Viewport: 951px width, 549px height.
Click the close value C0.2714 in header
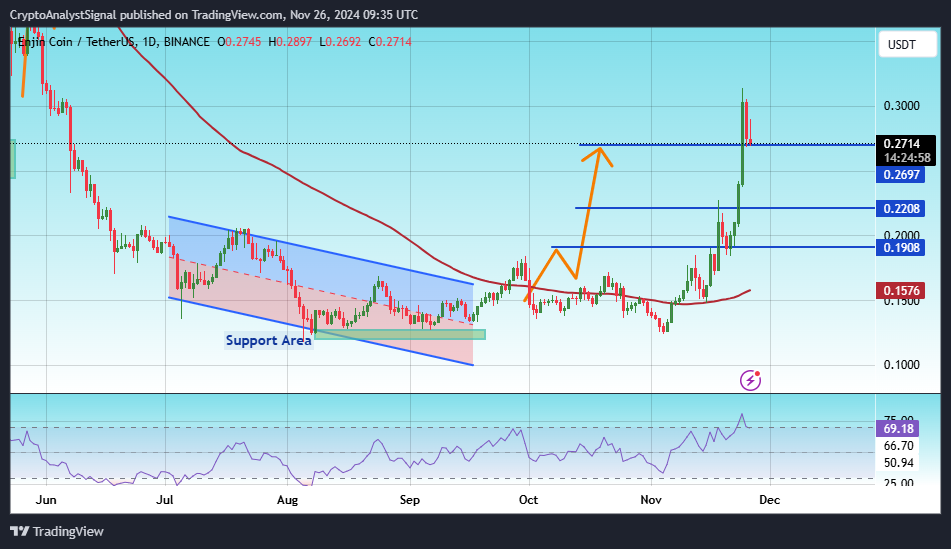tap(390, 42)
